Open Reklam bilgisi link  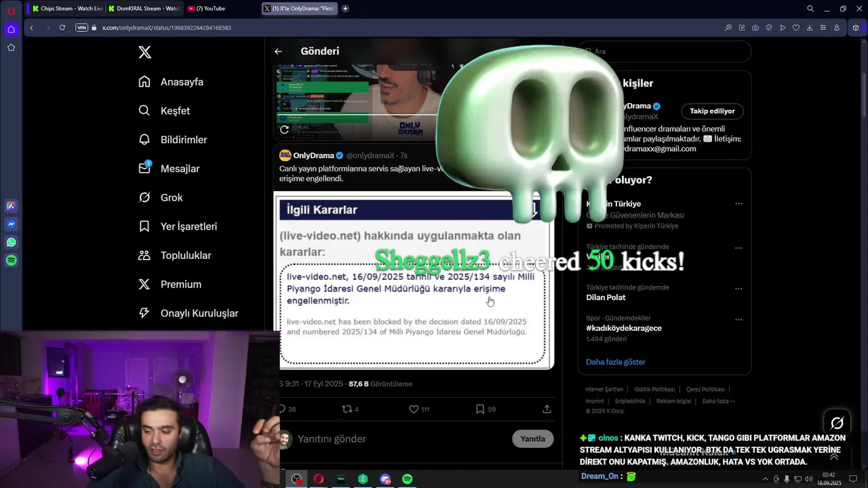[673, 401]
